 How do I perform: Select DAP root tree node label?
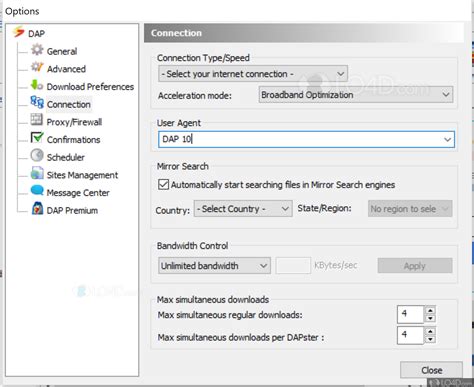[36, 34]
